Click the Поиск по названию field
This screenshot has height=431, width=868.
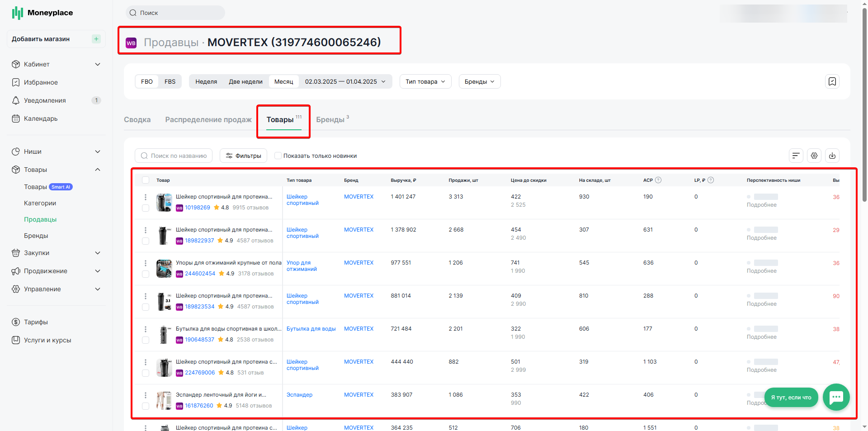point(174,156)
